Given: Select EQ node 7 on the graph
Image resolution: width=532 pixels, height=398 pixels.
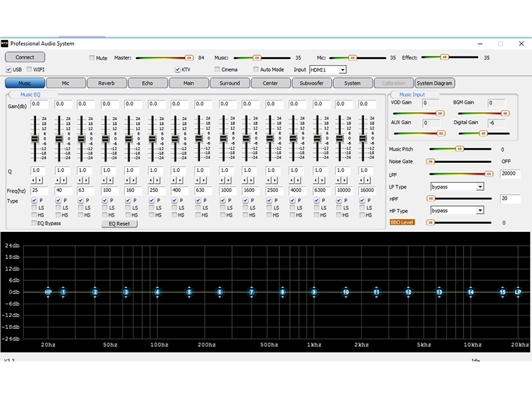Looking at the screenshot, I should (251, 292).
